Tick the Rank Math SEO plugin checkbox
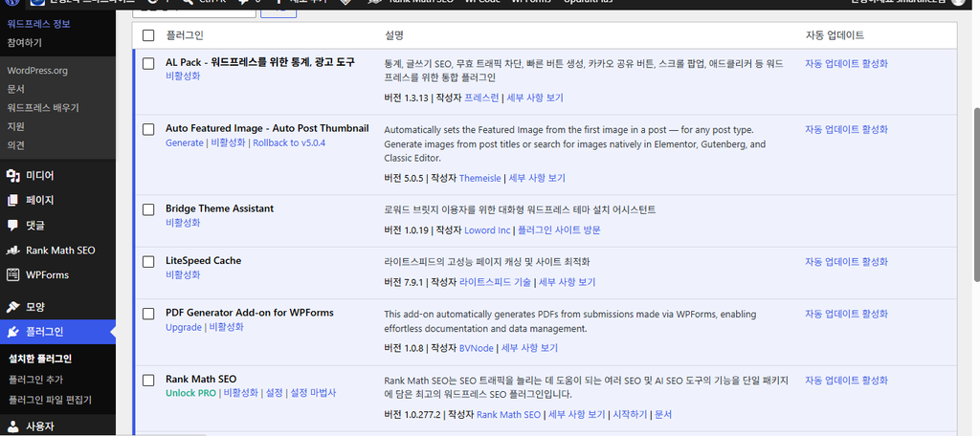980x436 pixels. tap(148, 380)
